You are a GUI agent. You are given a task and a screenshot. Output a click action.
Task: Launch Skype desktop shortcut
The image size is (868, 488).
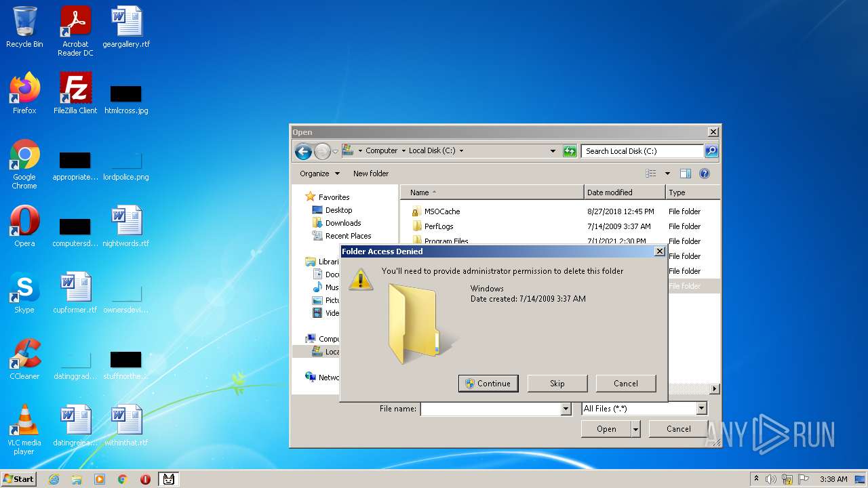[x=24, y=293]
